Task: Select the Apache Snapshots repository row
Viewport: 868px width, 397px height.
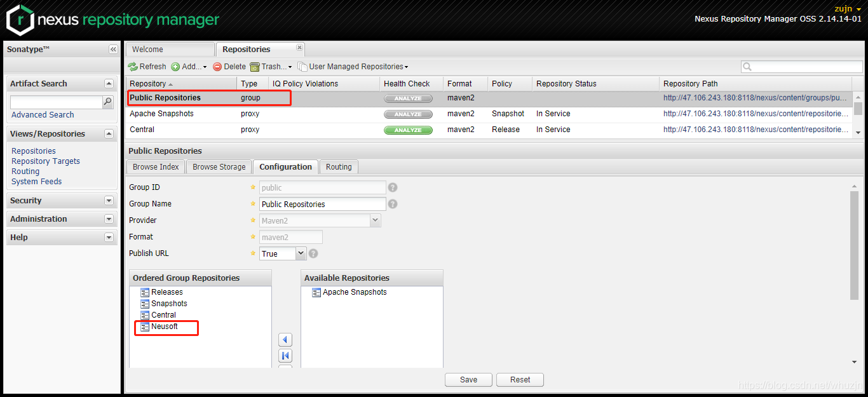Action: [x=489, y=114]
